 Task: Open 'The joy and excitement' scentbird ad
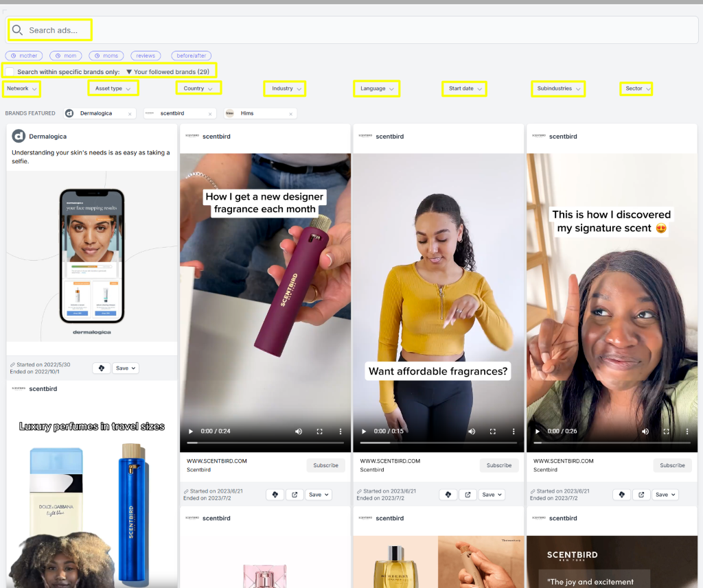pyautogui.click(x=612, y=562)
